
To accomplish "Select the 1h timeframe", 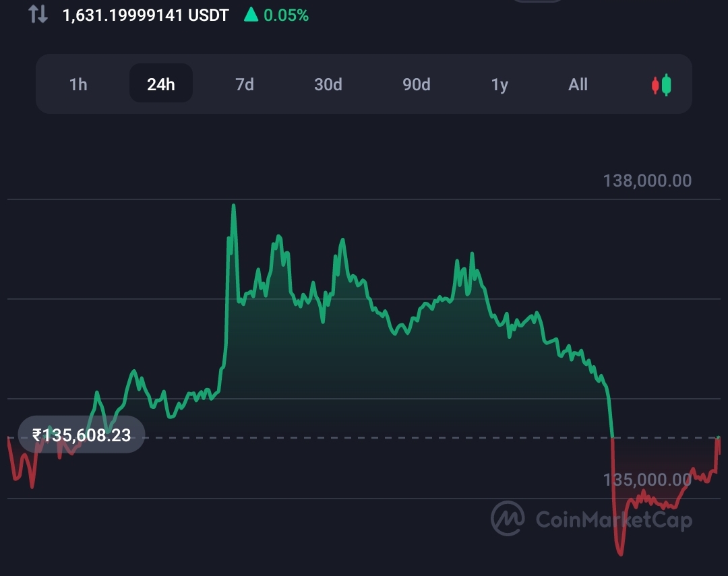I will [78, 84].
